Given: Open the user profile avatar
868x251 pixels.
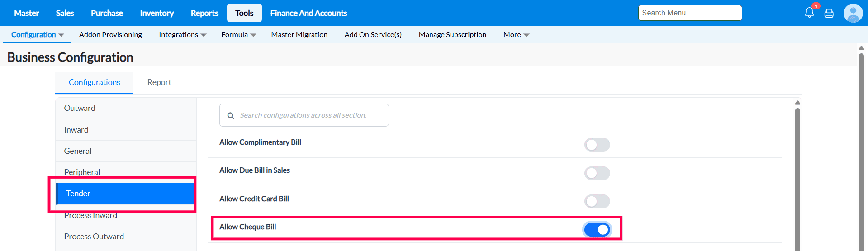Looking at the screenshot, I should (x=853, y=13).
